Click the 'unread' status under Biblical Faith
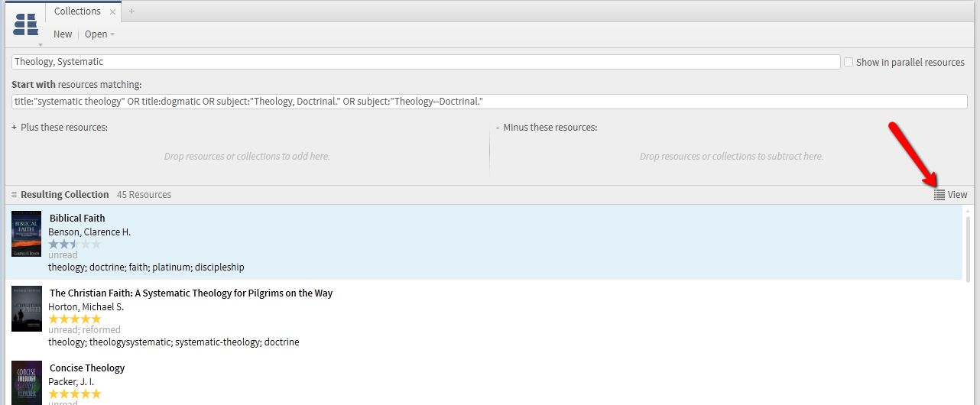The image size is (980, 405). (63, 255)
